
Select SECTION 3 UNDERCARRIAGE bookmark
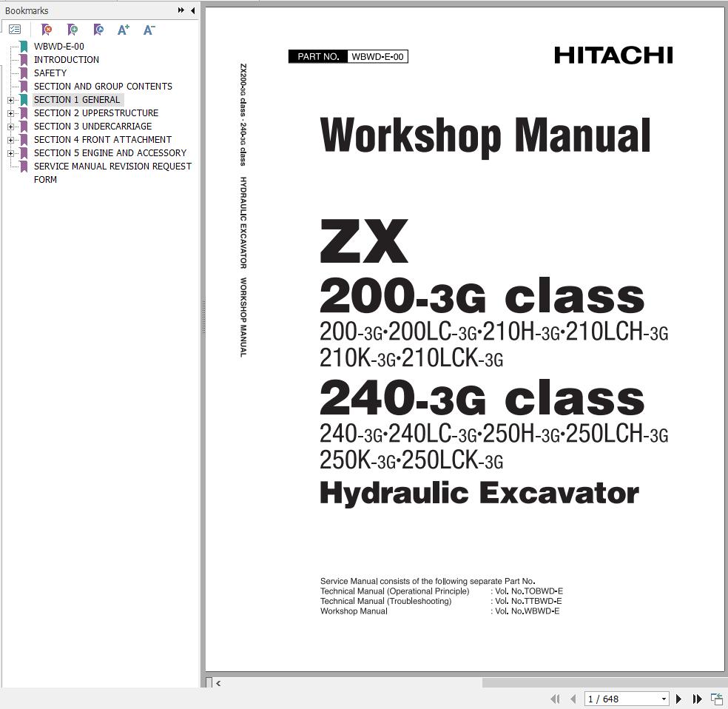93,127
